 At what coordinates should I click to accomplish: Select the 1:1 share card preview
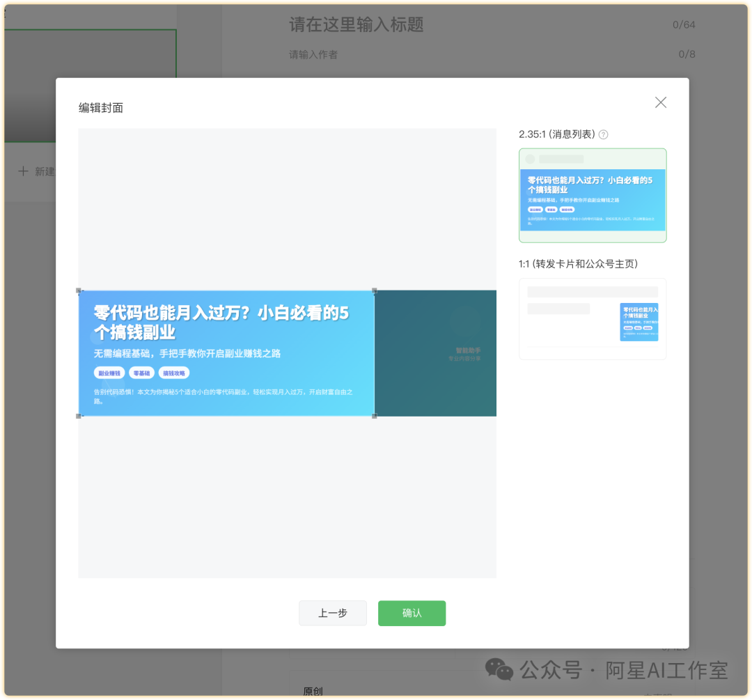click(593, 318)
